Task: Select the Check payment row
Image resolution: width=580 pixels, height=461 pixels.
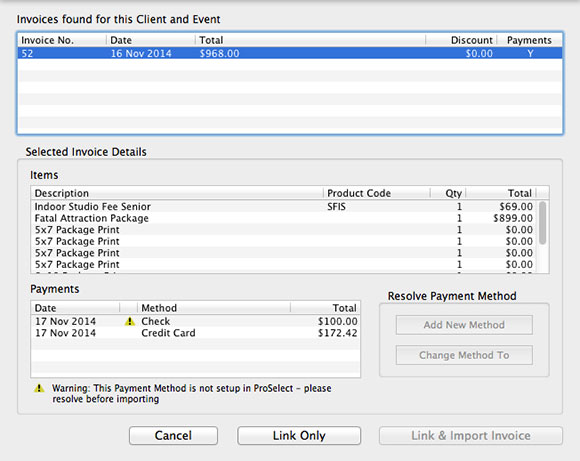Action: click(x=196, y=321)
